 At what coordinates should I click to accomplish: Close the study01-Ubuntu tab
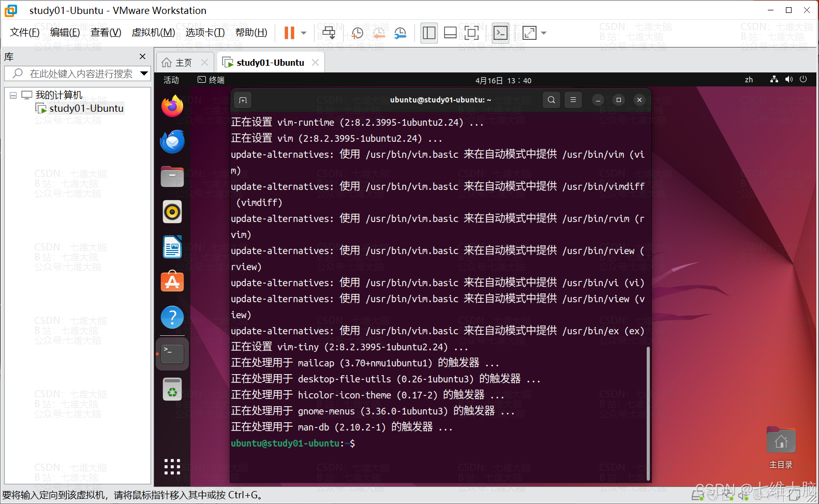(x=315, y=63)
